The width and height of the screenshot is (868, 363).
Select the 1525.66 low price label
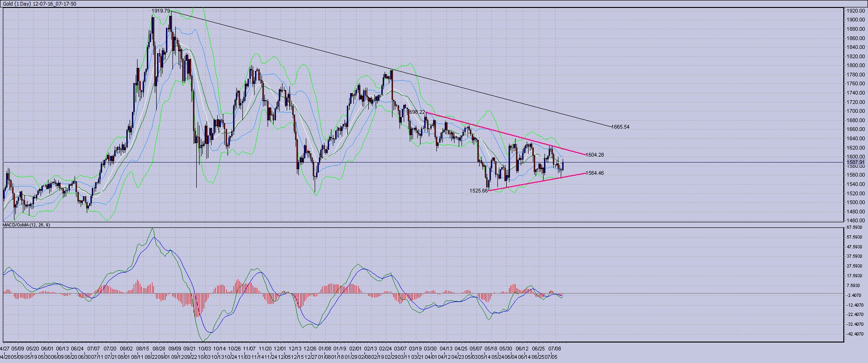pyautogui.click(x=479, y=191)
